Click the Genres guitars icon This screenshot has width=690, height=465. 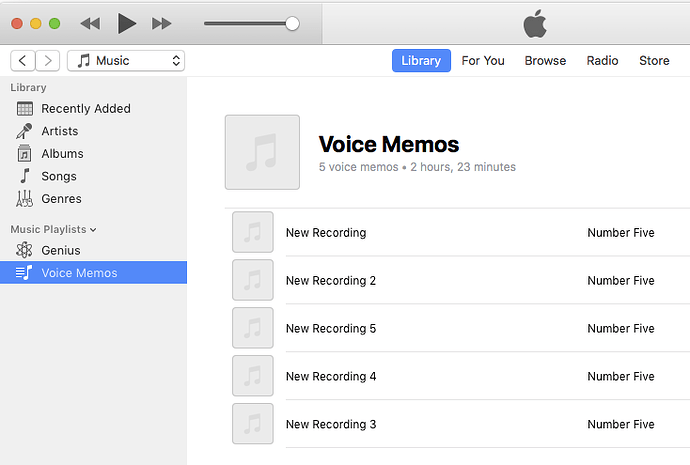pyautogui.click(x=24, y=198)
